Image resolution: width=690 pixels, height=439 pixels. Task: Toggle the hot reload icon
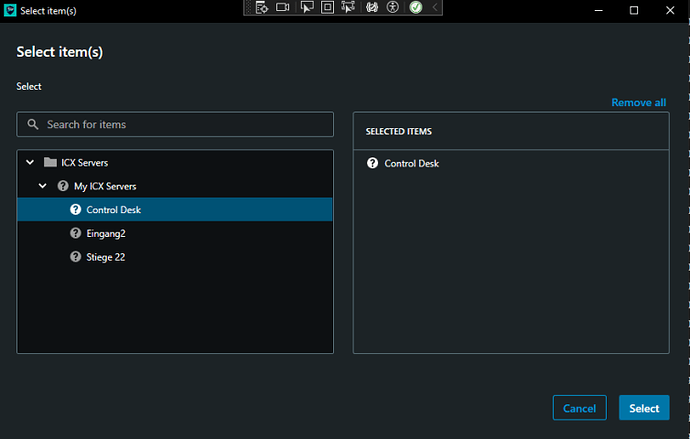372,8
